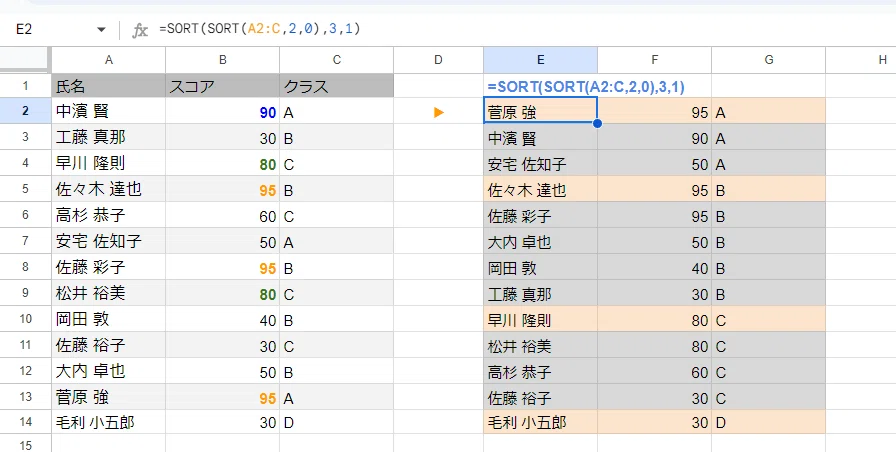Click score 60 in column F
Image resolution: width=896 pixels, height=452 pixels.
(x=699, y=373)
